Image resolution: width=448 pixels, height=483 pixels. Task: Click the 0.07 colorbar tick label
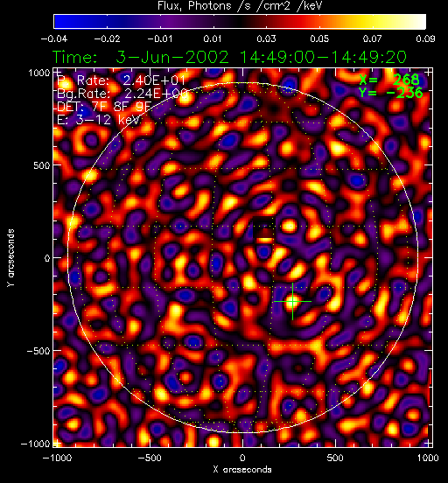372,38
